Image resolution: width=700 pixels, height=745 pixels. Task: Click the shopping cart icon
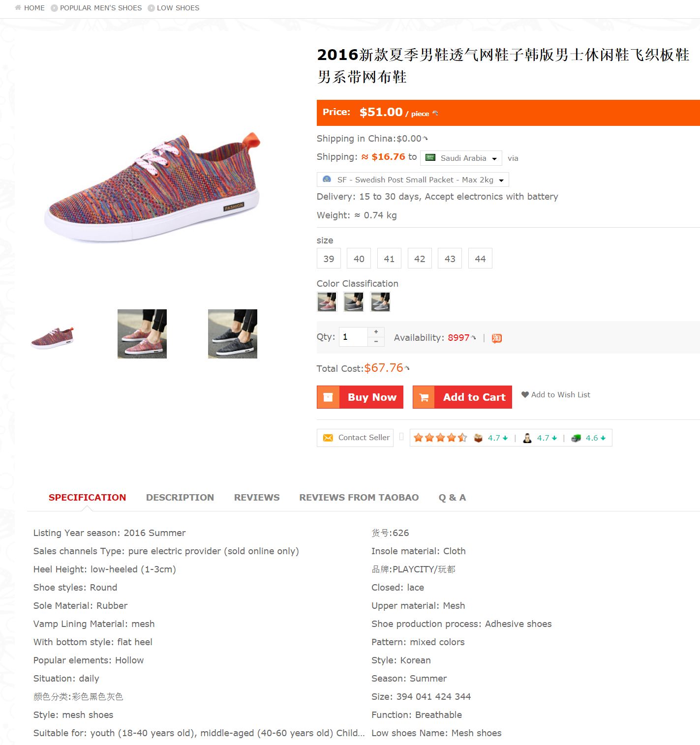pos(424,397)
